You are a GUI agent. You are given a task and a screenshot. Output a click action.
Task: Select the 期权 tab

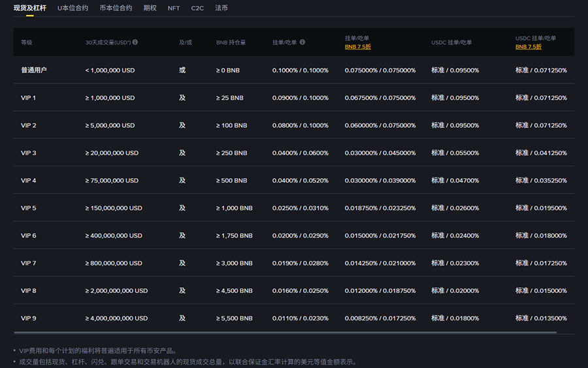pyautogui.click(x=150, y=8)
